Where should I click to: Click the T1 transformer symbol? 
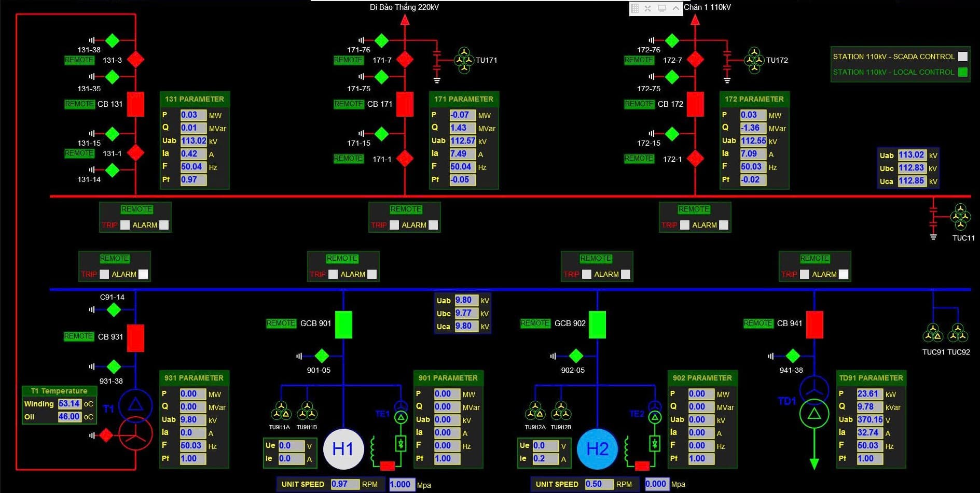pyautogui.click(x=135, y=419)
